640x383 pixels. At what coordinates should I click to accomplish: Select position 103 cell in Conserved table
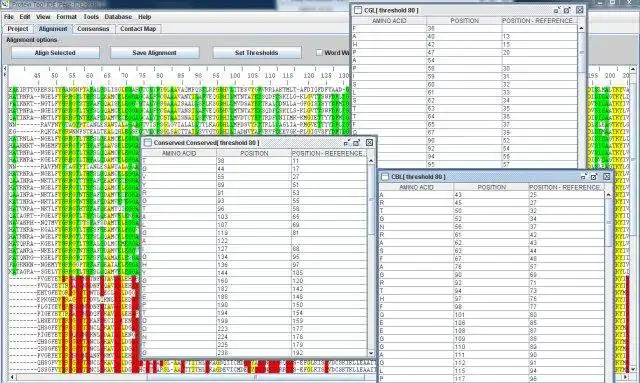pyautogui.click(x=254, y=216)
